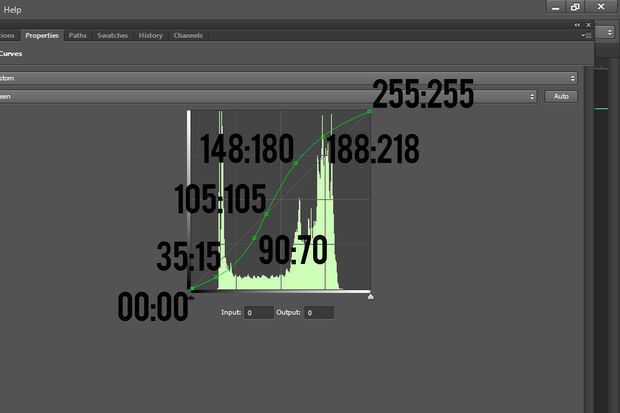Click the curve's bottom-left black endpoint
Screen dimensions: 620x413
(191, 289)
